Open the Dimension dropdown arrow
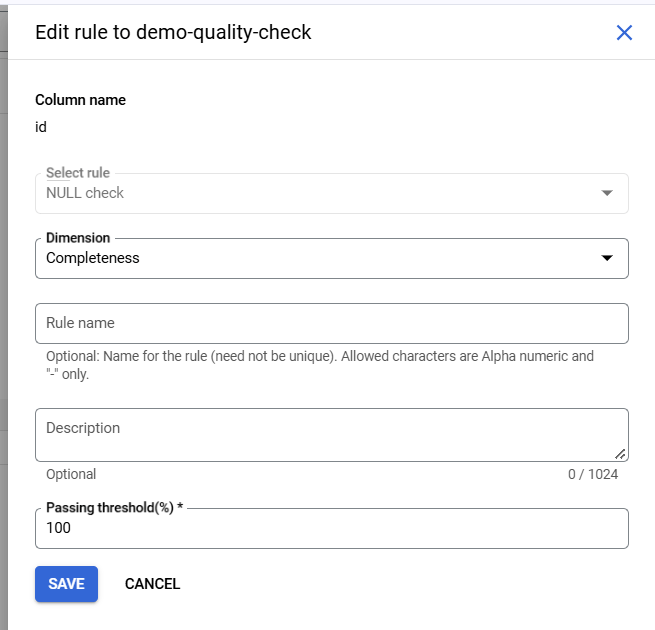Viewport: 655px width, 630px height. click(607, 258)
